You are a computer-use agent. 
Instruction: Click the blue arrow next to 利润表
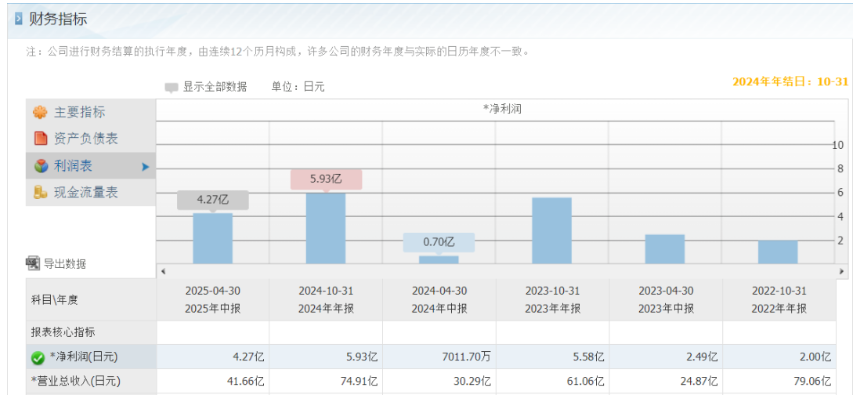pyautogui.click(x=145, y=167)
